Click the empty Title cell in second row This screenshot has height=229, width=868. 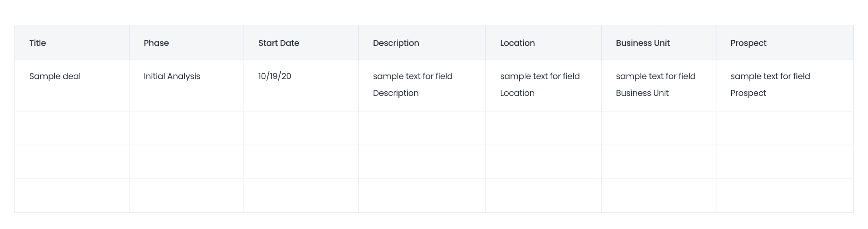tap(72, 128)
